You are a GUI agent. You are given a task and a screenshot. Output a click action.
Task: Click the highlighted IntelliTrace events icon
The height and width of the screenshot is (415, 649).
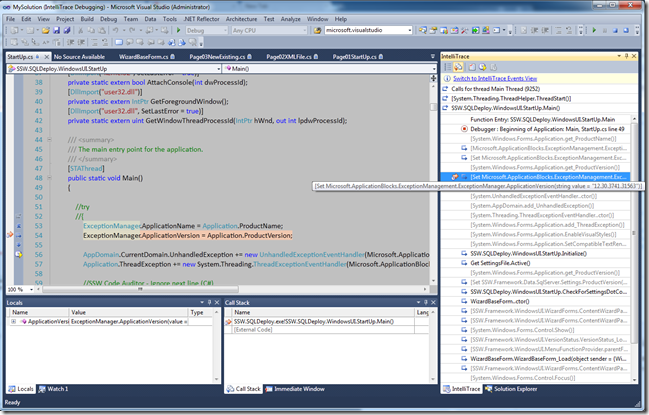point(458,67)
